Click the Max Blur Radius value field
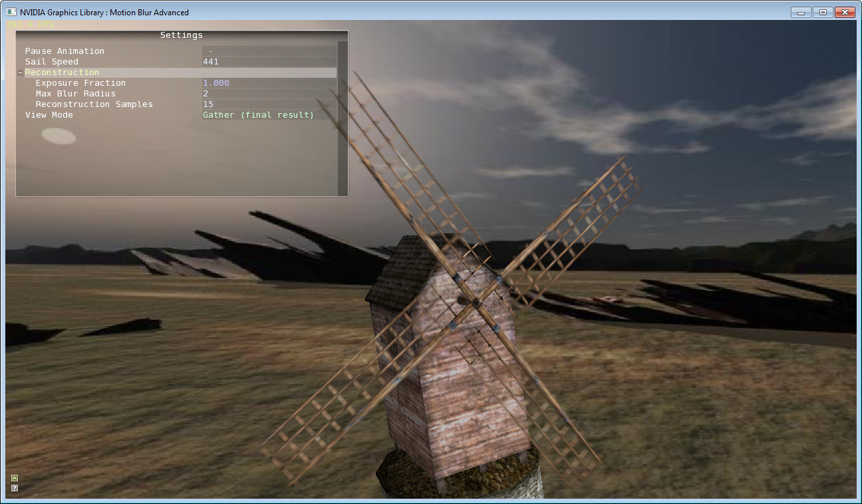Screen dimensions: 862x504 [206, 93]
